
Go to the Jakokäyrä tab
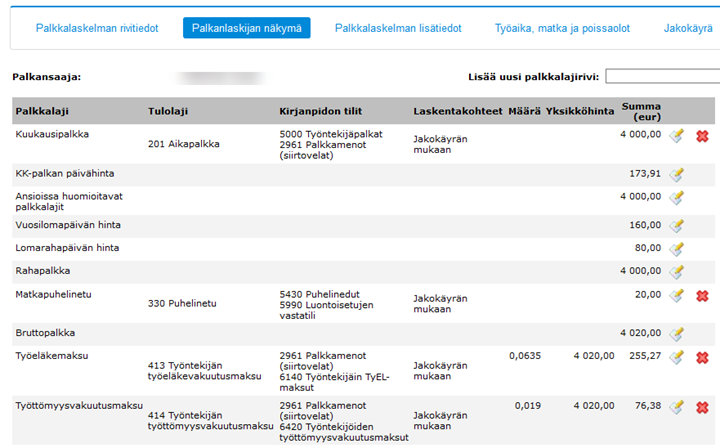tap(690, 29)
